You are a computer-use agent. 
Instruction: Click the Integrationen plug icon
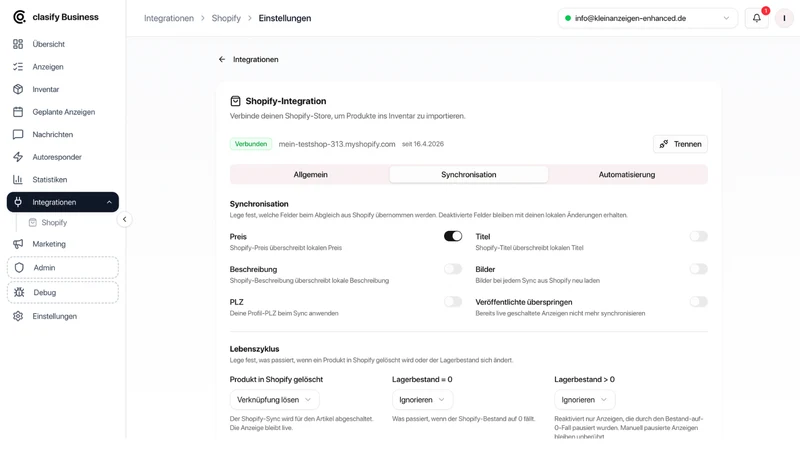tap(18, 202)
